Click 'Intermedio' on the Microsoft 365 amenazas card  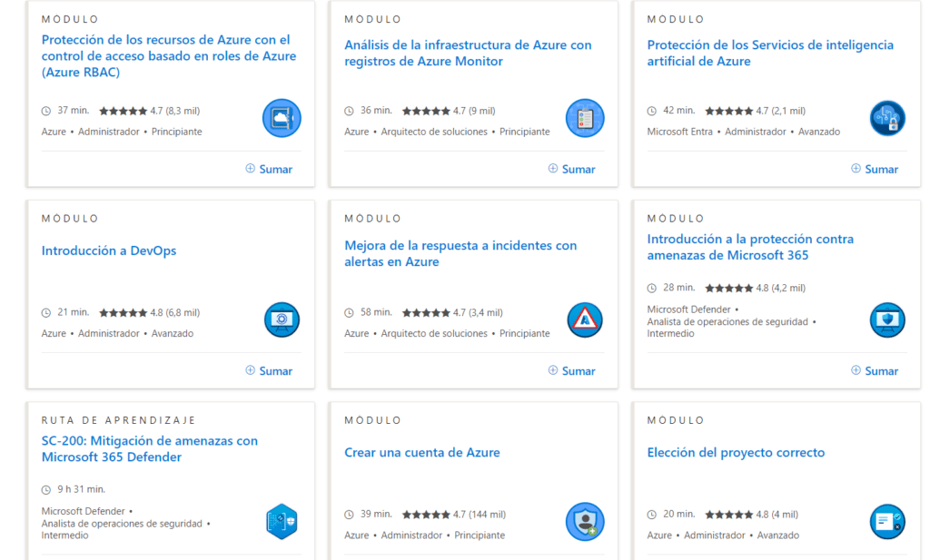[670, 334]
